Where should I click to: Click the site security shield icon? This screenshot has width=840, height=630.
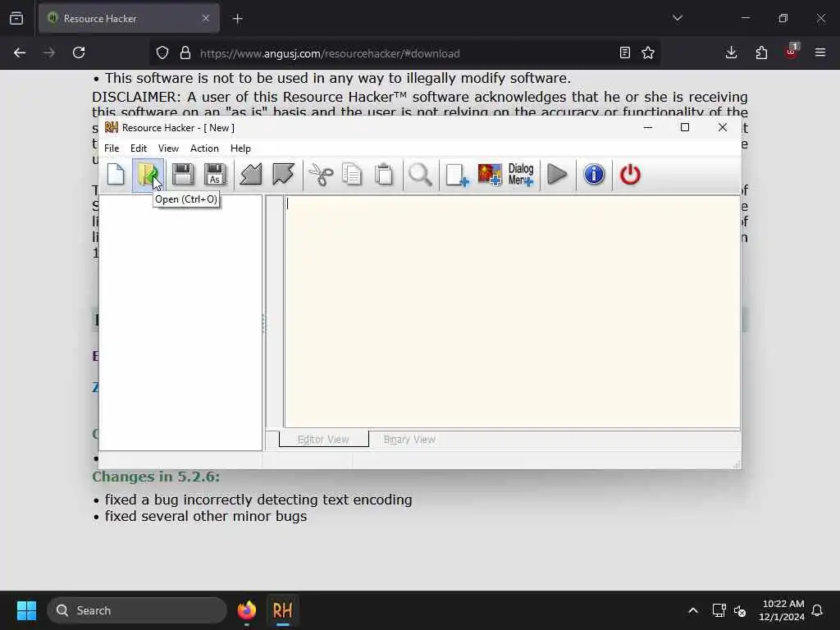(162, 53)
